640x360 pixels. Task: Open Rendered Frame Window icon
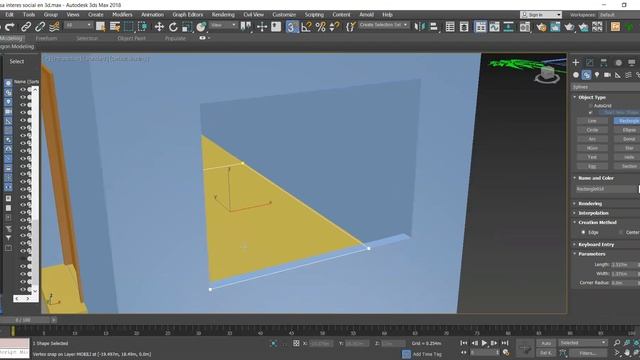coord(555,27)
